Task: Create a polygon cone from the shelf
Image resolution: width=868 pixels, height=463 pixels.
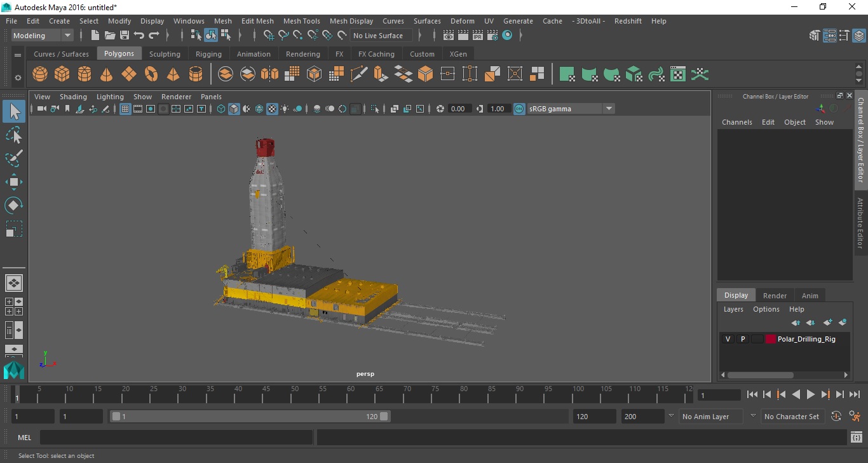Action: click(x=107, y=74)
